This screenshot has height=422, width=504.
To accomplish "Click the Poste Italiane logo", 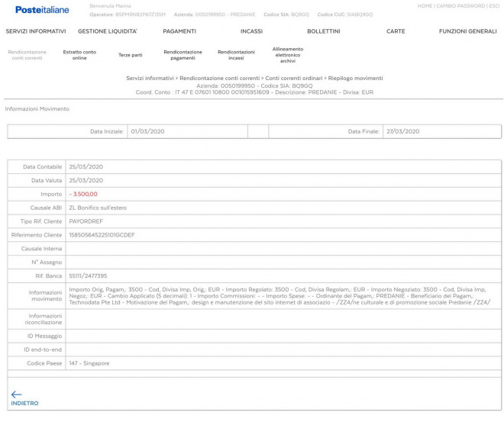I will pos(42,10).
